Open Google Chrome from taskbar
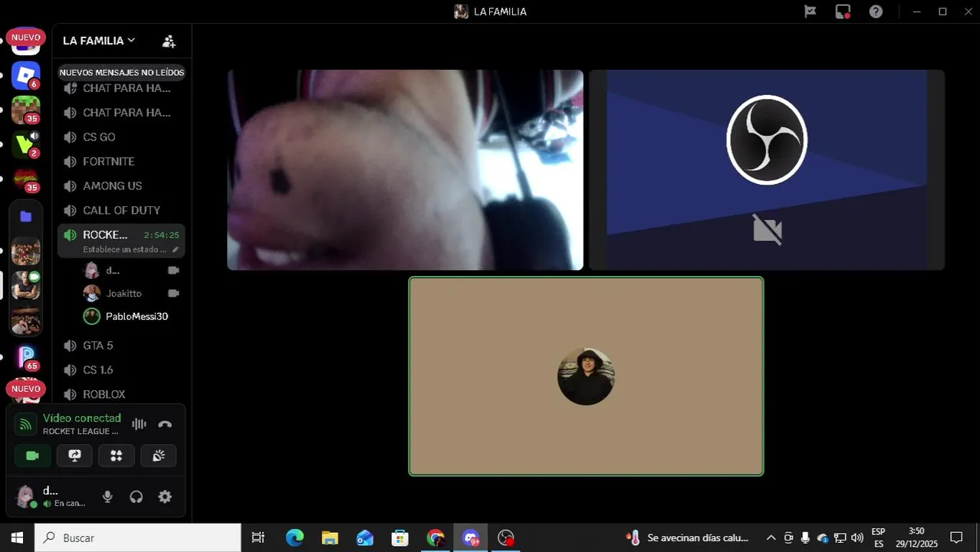Viewport: 980px width, 552px height. (x=436, y=538)
